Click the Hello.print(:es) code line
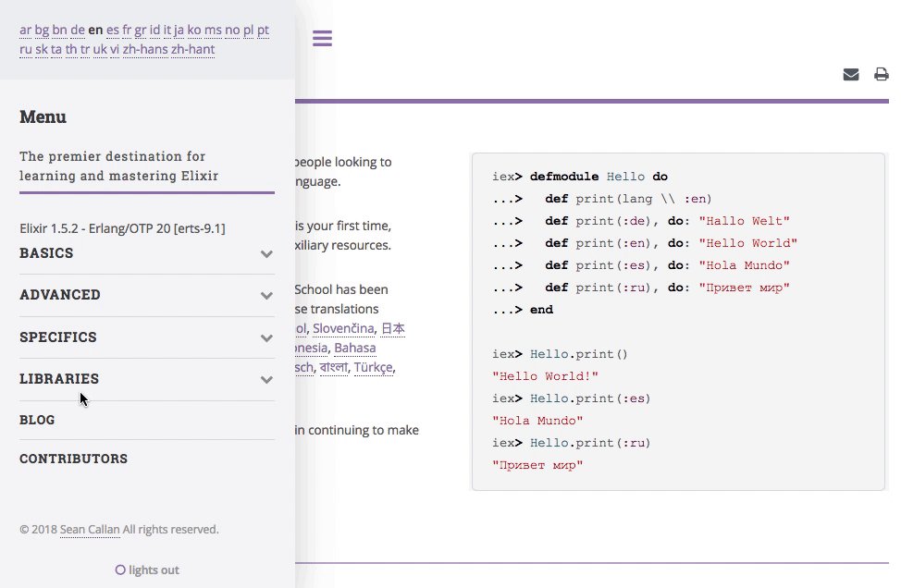This screenshot has width=901, height=588. click(571, 398)
